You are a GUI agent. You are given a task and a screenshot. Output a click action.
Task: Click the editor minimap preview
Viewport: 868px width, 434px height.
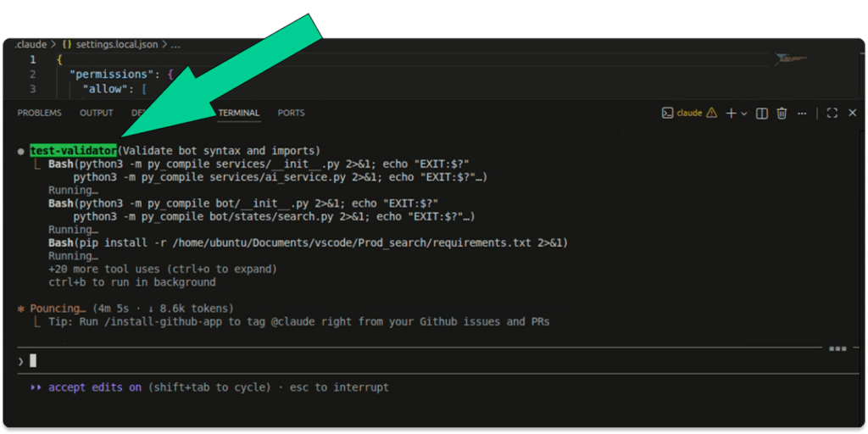(x=793, y=59)
